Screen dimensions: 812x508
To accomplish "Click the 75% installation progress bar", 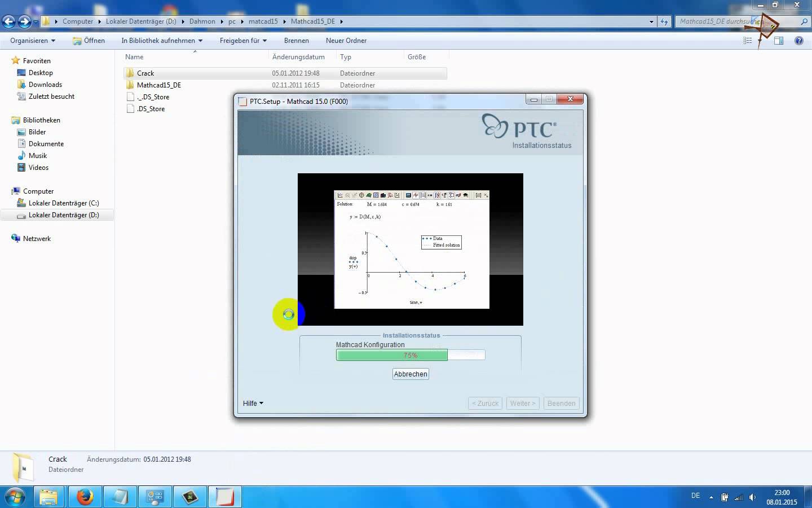I will (x=411, y=355).
